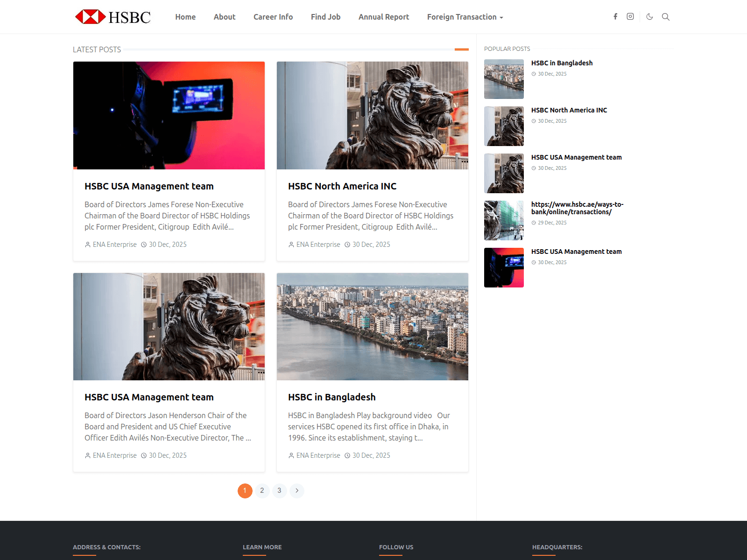Open the Foreign Transaction caret arrow
Image resolution: width=747 pixels, height=560 pixels.
(x=501, y=17)
